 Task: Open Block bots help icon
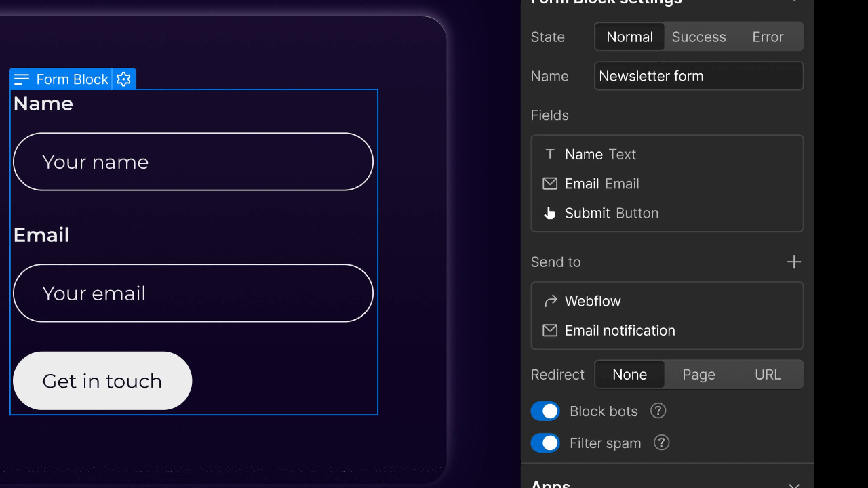(x=658, y=411)
